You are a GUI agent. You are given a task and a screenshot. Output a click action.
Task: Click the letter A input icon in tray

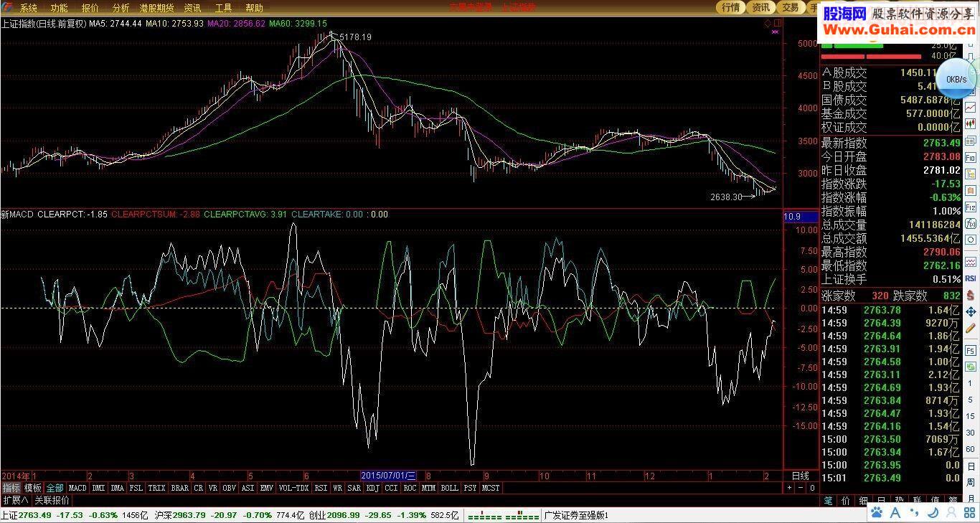(895, 513)
